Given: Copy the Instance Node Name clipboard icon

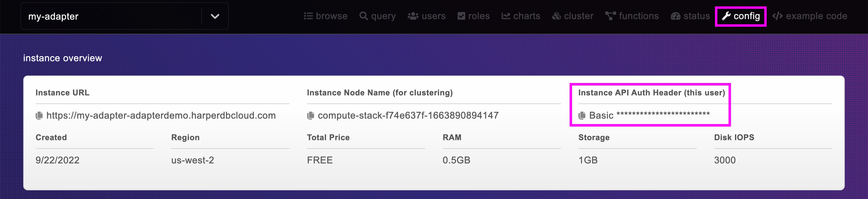Looking at the screenshot, I should pyautogui.click(x=310, y=115).
